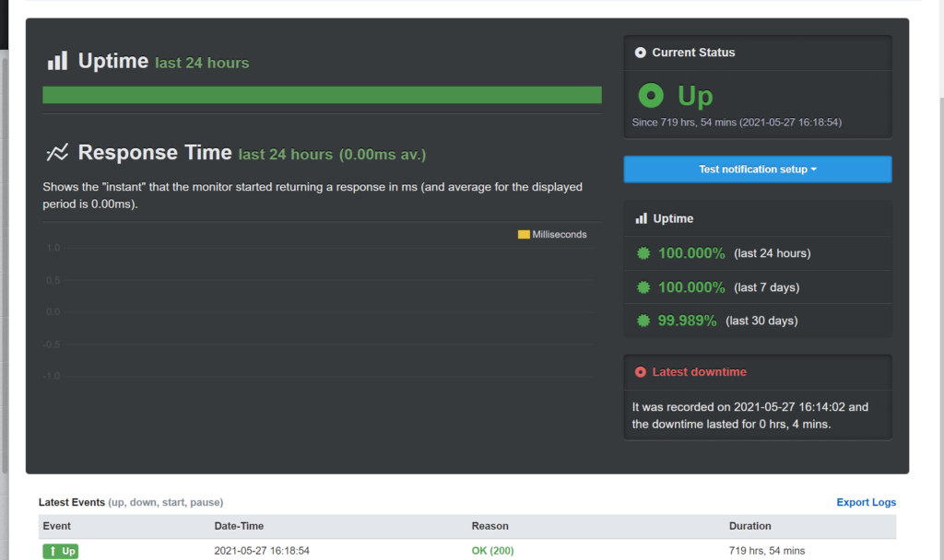Viewport: 944px width, 560px height.
Task: Click the badge icon beside 100.000% last 7 days
Action: pos(643,286)
